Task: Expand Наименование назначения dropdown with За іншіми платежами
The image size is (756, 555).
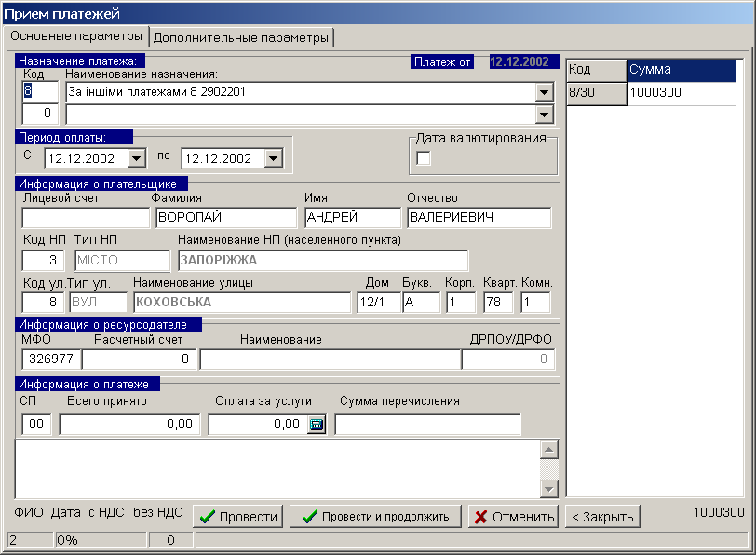Action: [544, 92]
